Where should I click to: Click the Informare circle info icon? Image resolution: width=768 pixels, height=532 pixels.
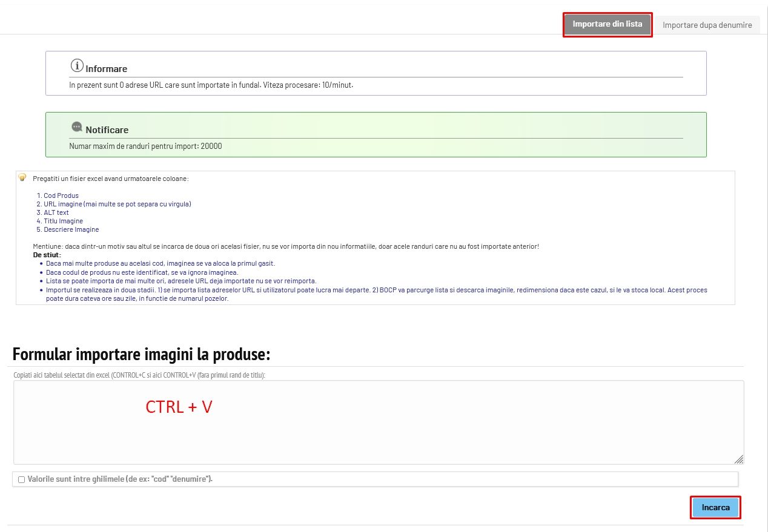[77, 65]
